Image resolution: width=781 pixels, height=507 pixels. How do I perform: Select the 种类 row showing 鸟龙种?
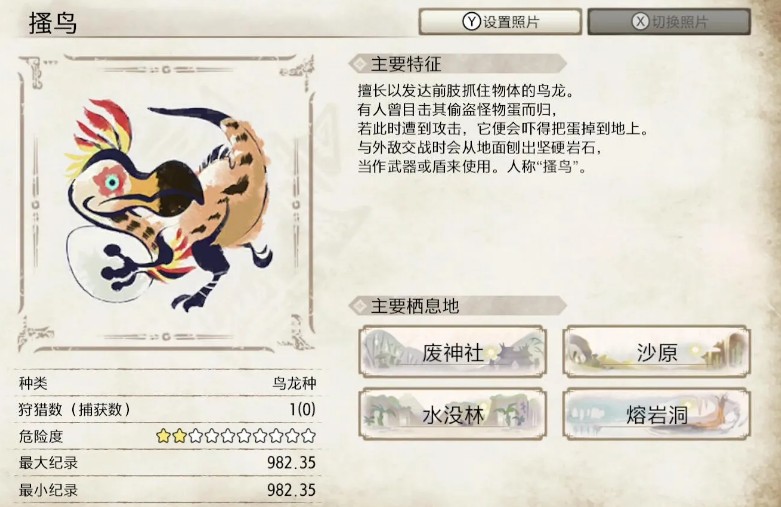pyautogui.click(x=167, y=383)
